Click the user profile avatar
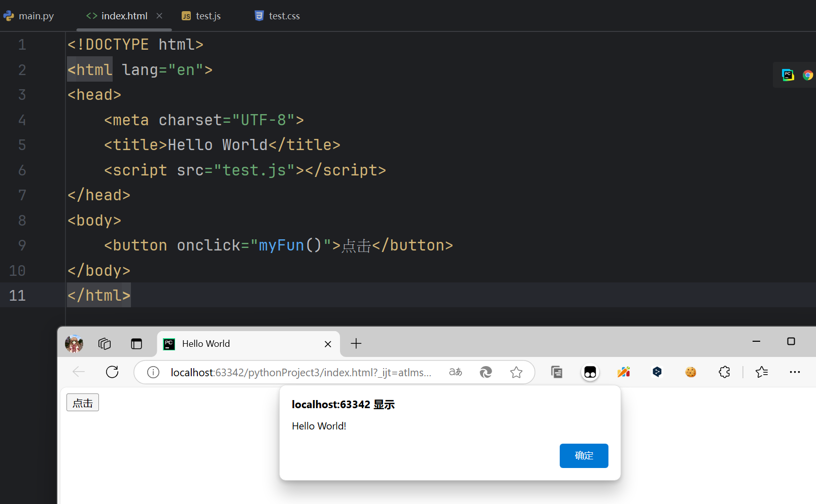816x504 pixels. [74, 344]
